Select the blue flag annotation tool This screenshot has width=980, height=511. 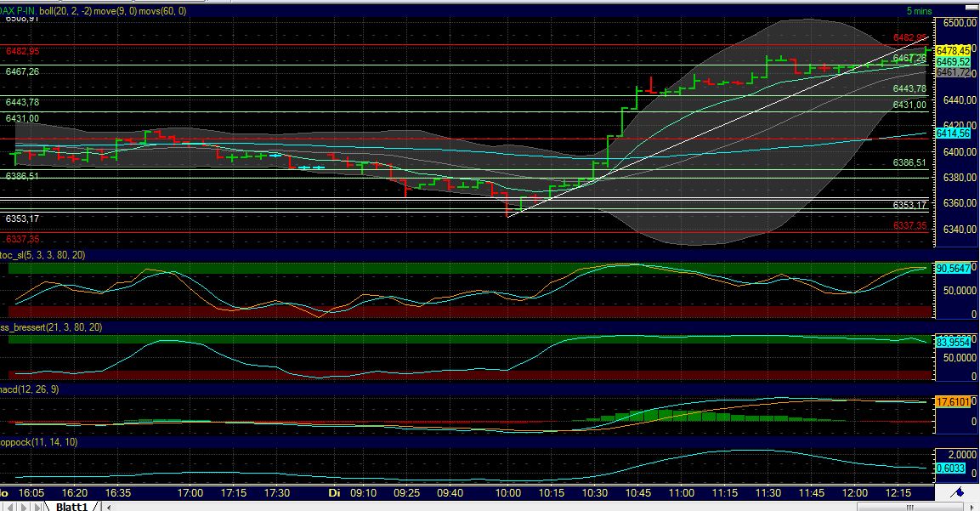click(955, 492)
